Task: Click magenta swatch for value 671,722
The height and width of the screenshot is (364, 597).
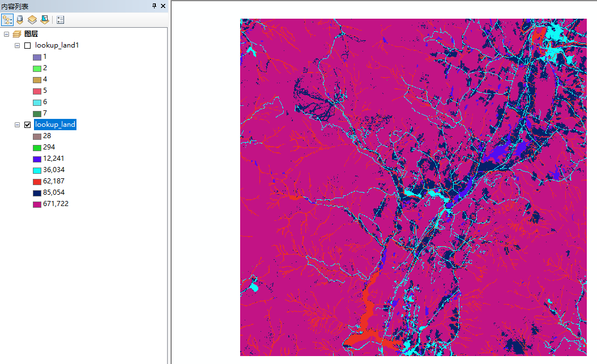Action: (37, 204)
